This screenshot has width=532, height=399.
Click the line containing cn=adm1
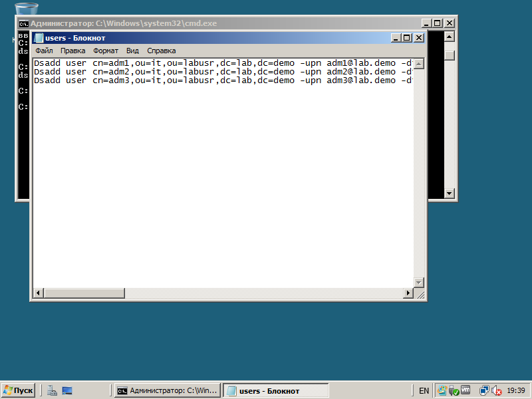point(223,63)
